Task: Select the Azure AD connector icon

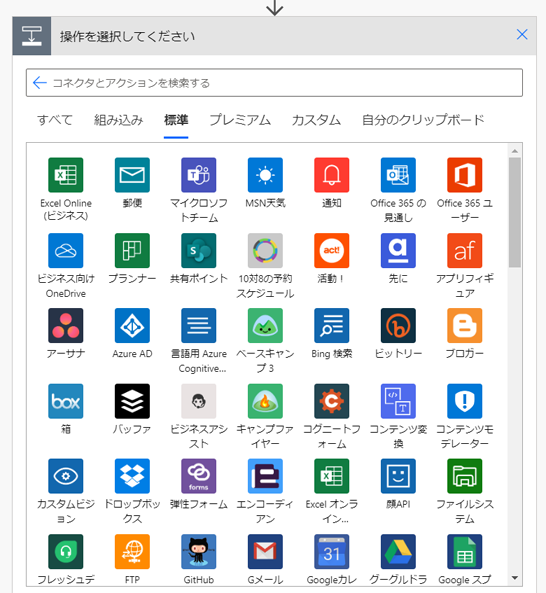Action: click(132, 326)
